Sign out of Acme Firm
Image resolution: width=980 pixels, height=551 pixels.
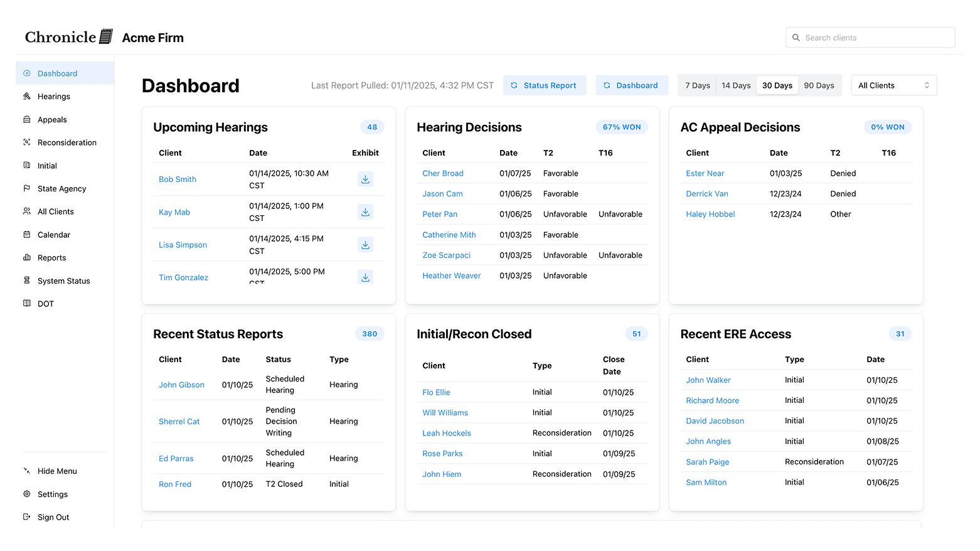pyautogui.click(x=53, y=516)
